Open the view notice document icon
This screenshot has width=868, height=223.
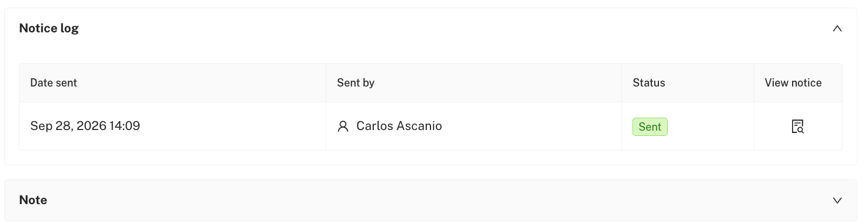[x=797, y=127]
